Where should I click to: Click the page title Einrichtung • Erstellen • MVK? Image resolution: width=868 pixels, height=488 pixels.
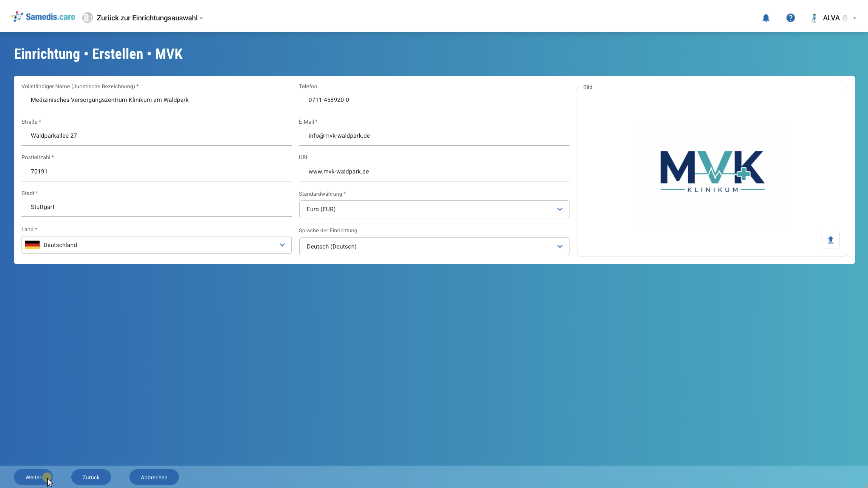[98, 54]
